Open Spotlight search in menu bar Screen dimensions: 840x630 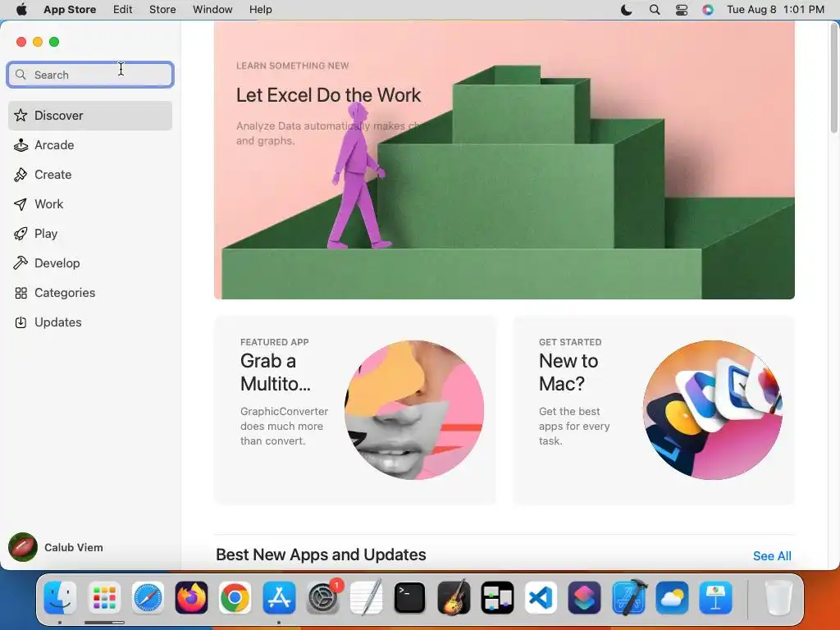tap(654, 10)
